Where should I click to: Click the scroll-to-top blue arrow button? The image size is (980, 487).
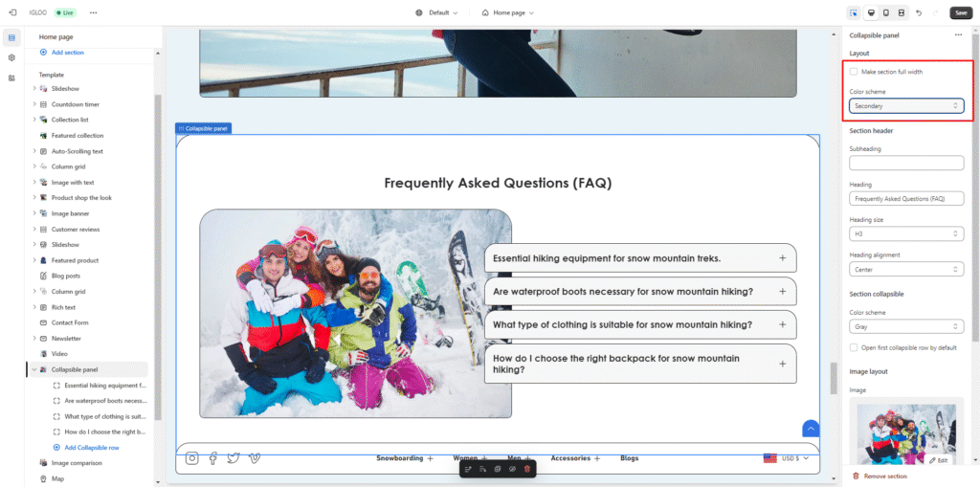pos(811,429)
